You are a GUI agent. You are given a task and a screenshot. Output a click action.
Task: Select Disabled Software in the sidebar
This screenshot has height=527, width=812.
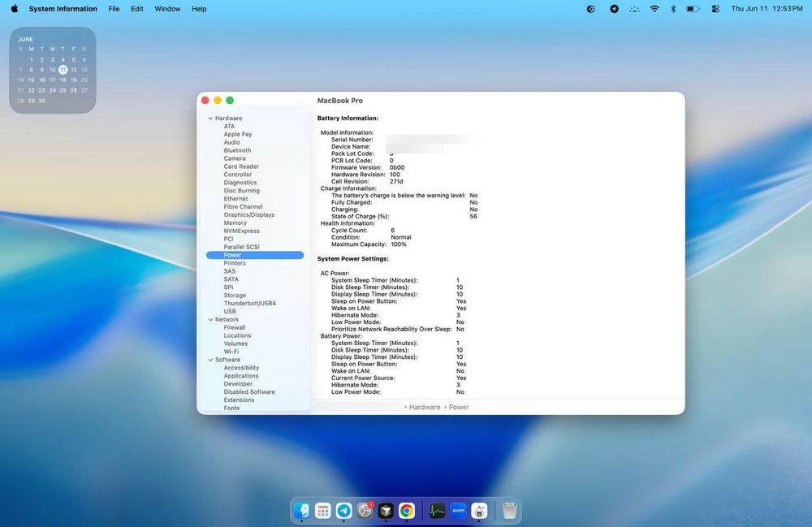point(249,392)
